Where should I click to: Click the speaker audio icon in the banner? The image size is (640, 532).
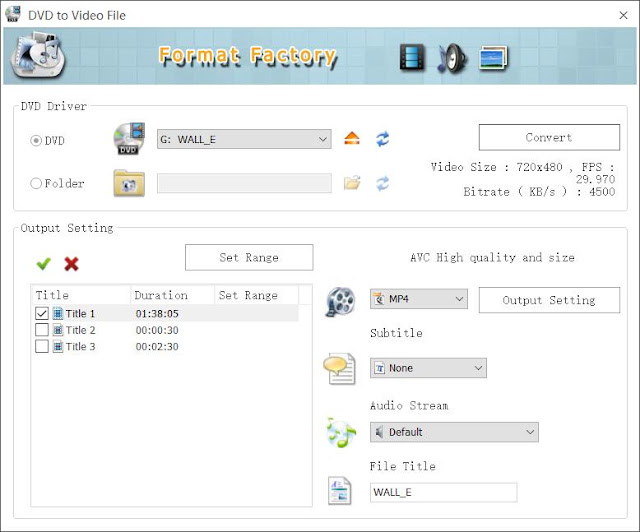pyautogui.click(x=452, y=58)
